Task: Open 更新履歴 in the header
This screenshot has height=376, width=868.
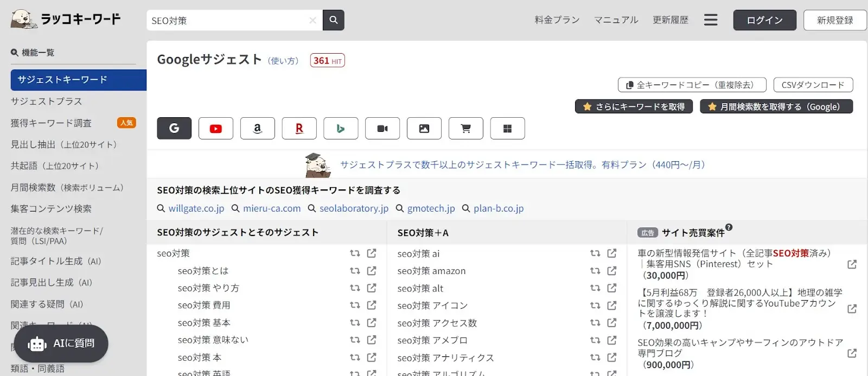Action: point(671,20)
